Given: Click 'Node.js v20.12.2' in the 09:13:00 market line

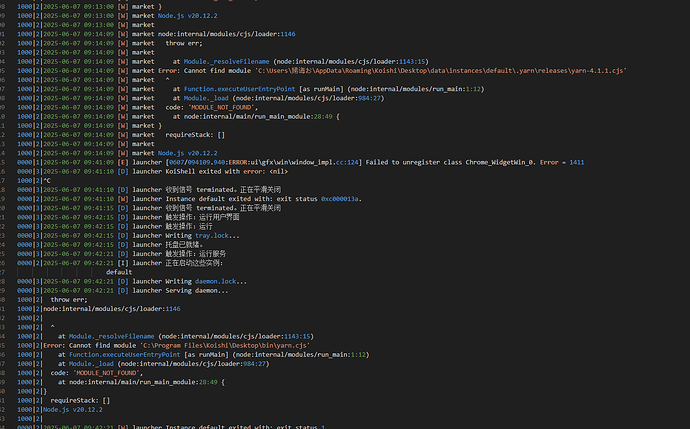Looking at the screenshot, I should coord(187,16).
